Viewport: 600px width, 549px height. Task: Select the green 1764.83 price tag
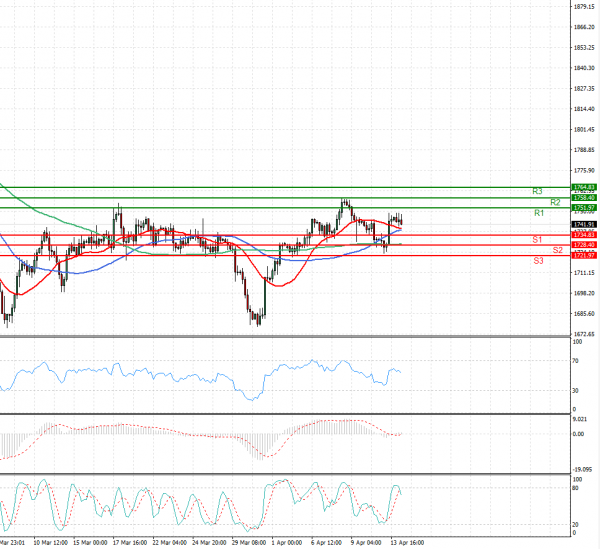[584, 187]
